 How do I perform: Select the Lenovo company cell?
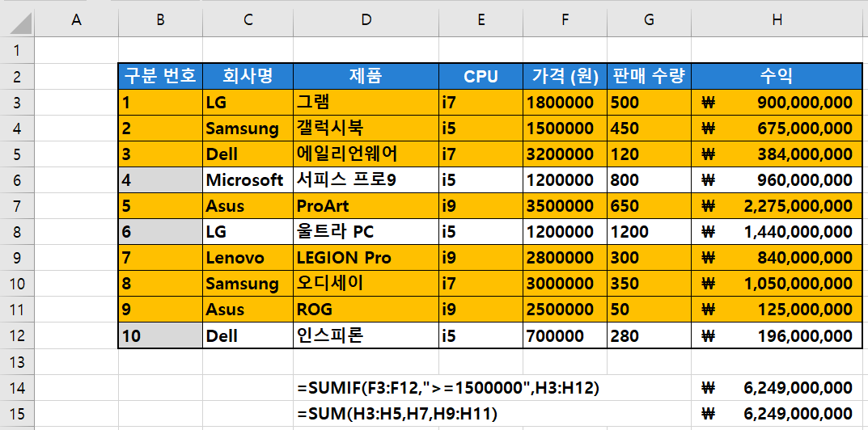click(x=248, y=258)
